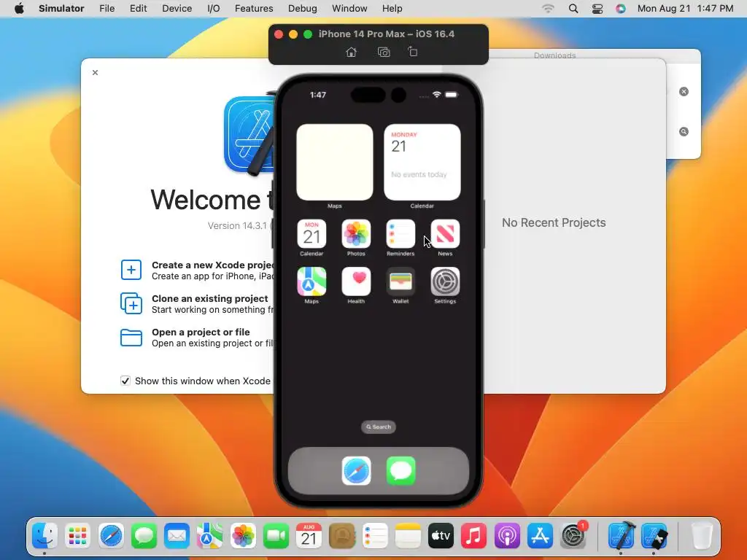Choose Create a new Xcode project
The height and width of the screenshot is (560, 747).
point(198,270)
